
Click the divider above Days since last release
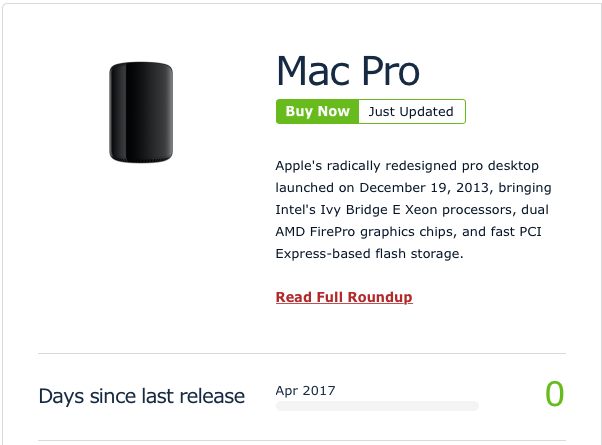(302, 353)
